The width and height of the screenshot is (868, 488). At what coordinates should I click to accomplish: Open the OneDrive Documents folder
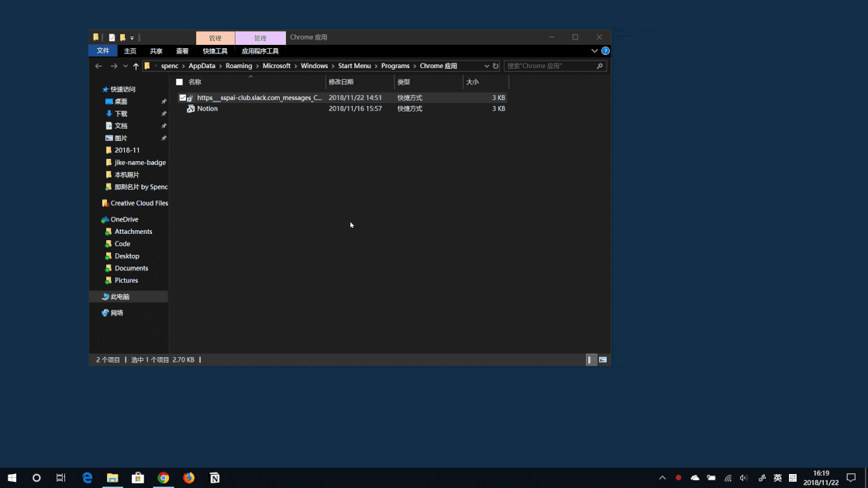[x=131, y=268]
